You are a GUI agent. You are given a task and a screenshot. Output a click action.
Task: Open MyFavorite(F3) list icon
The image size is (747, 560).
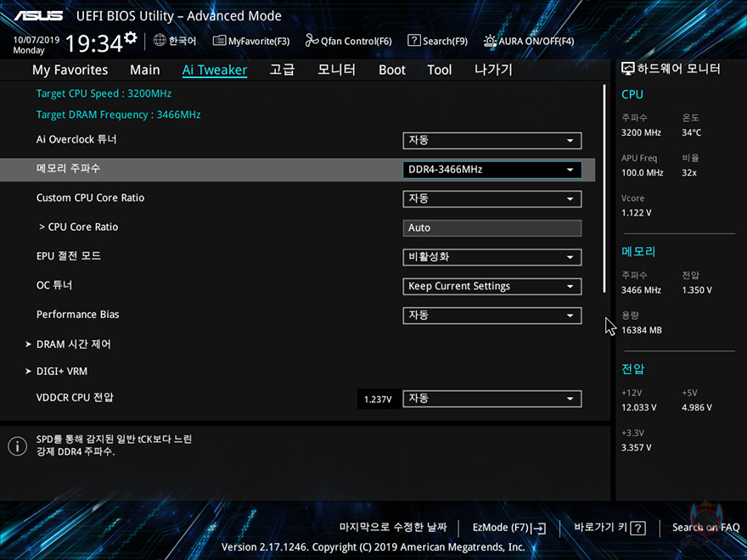click(219, 41)
